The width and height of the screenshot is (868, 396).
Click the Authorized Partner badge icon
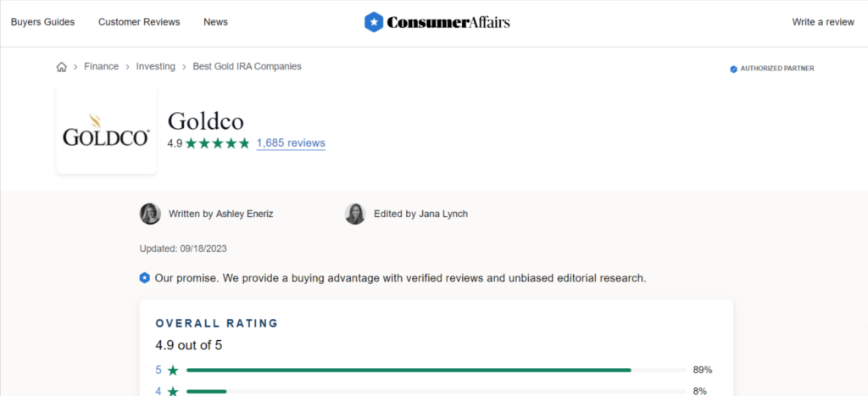(733, 70)
